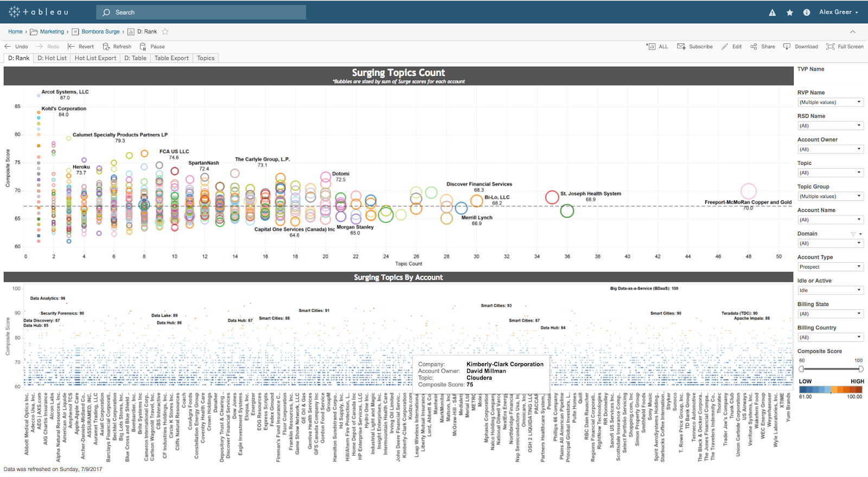The image size is (868, 477).
Task: Click Calumet Specialty Products Partners label
Action: click(x=120, y=135)
